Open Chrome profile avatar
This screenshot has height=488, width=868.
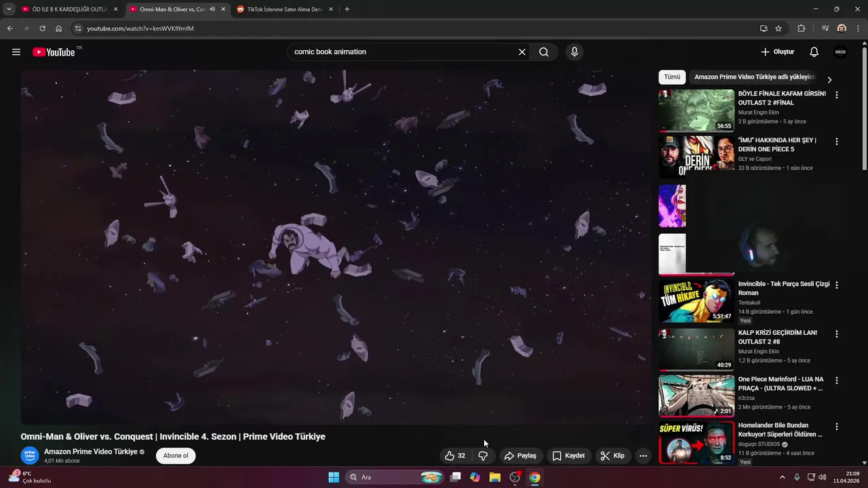tap(842, 28)
